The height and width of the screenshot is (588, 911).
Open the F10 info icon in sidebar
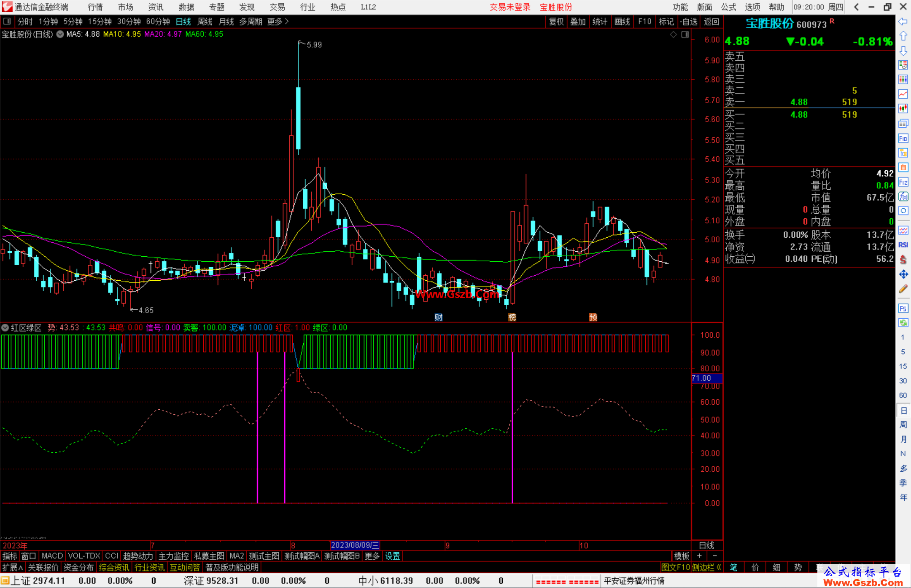tap(903, 138)
